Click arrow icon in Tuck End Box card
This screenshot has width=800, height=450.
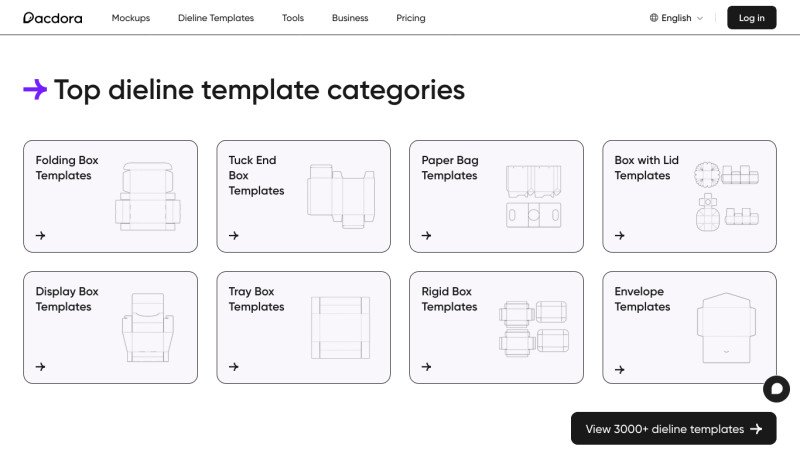(x=234, y=236)
